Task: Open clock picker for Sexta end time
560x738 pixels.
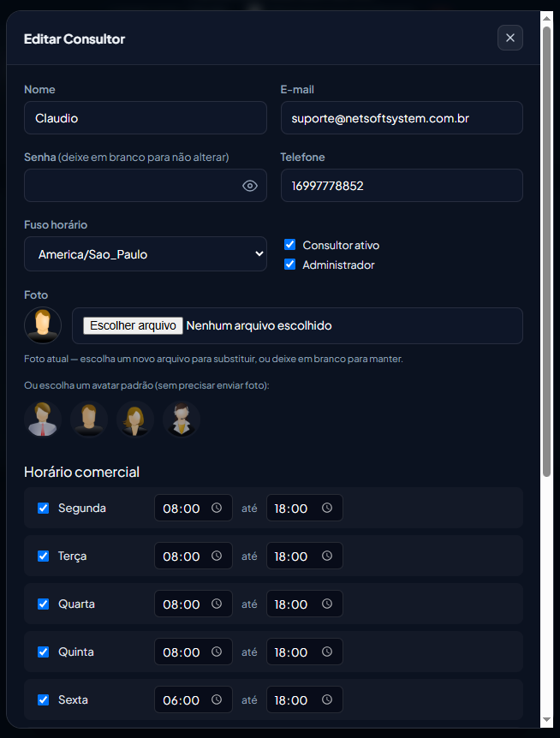Action: click(x=327, y=699)
